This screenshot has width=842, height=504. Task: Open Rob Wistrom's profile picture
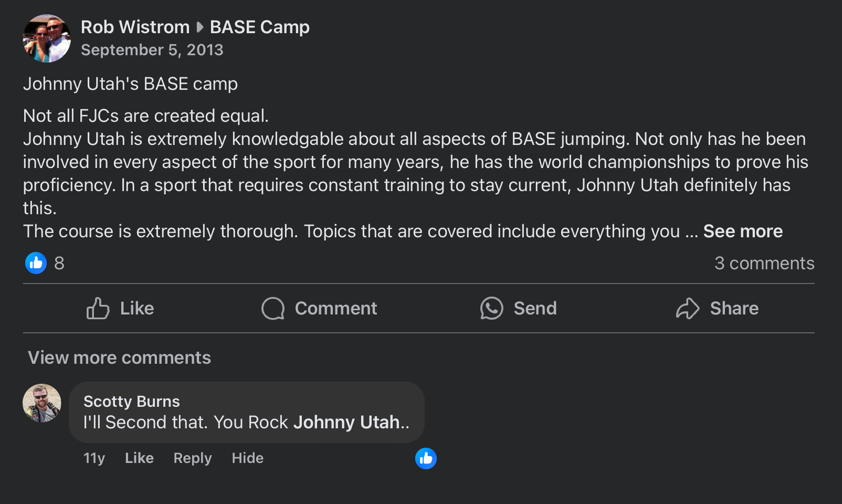(47, 38)
